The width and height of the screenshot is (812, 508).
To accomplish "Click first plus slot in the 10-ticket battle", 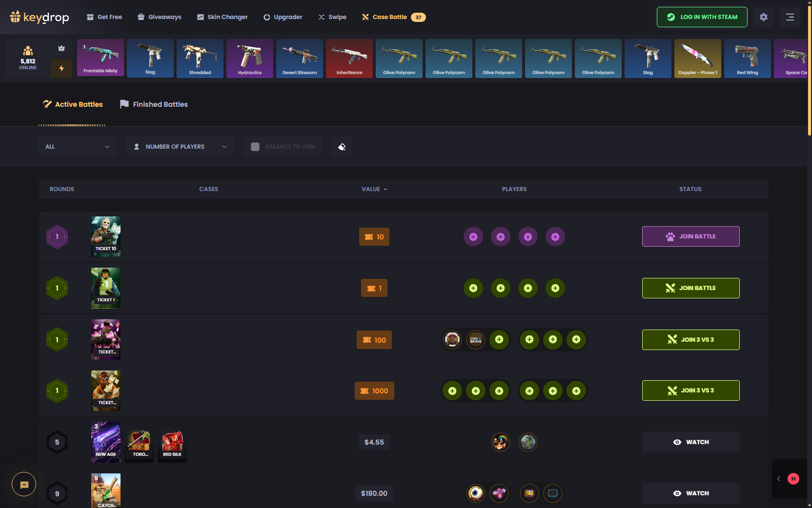I will pyautogui.click(x=473, y=237).
